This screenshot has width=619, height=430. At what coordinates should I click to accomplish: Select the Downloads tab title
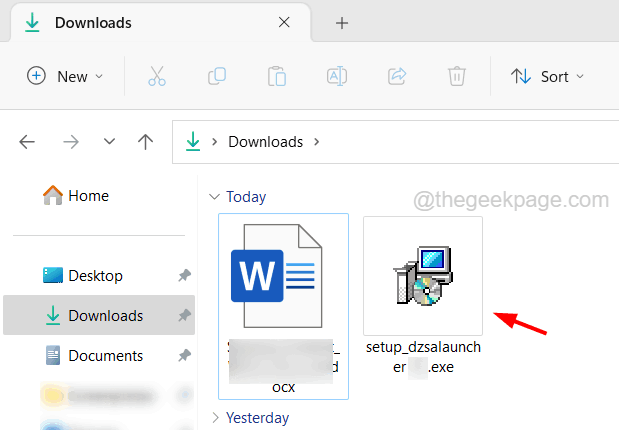pos(93,23)
